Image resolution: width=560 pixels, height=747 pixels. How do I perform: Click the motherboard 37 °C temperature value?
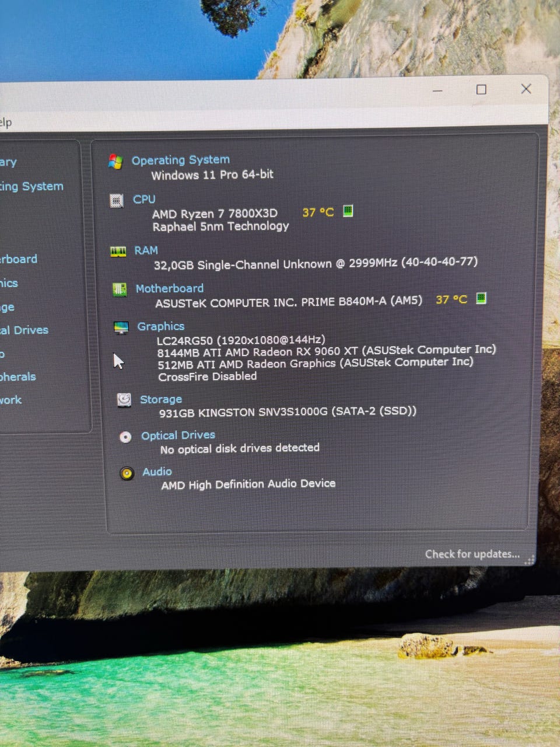(x=452, y=299)
